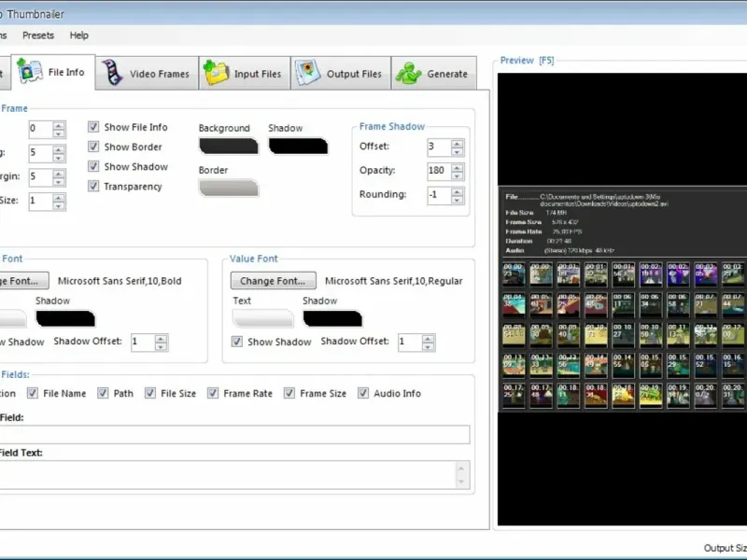Click the Field Text box scrollbar
747x560 pixels.
click(x=460, y=475)
